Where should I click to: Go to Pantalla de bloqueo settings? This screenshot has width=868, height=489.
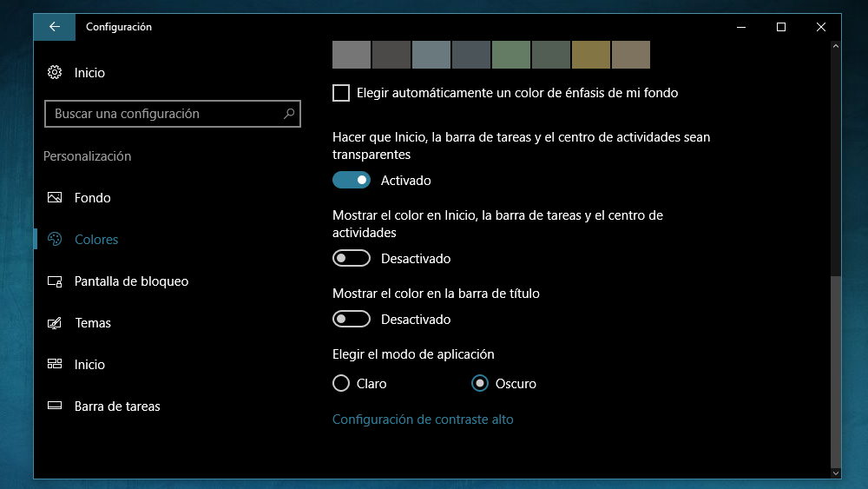click(131, 281)
